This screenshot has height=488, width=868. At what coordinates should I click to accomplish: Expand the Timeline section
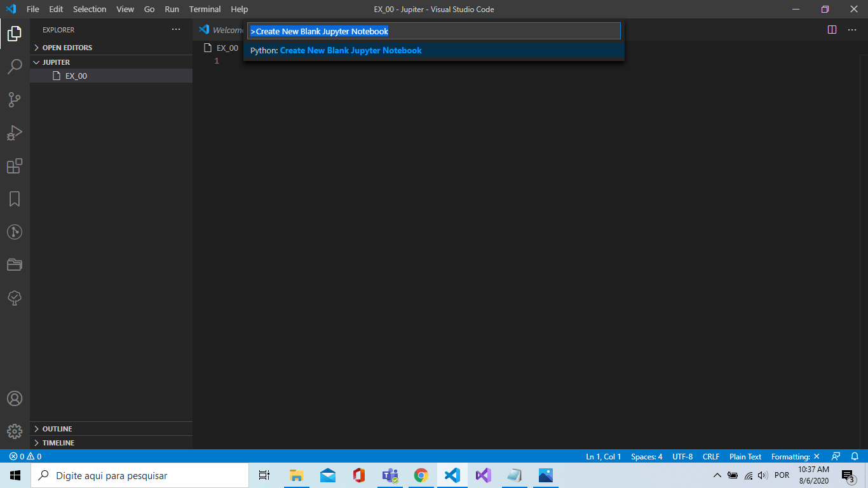click(111, 443)
